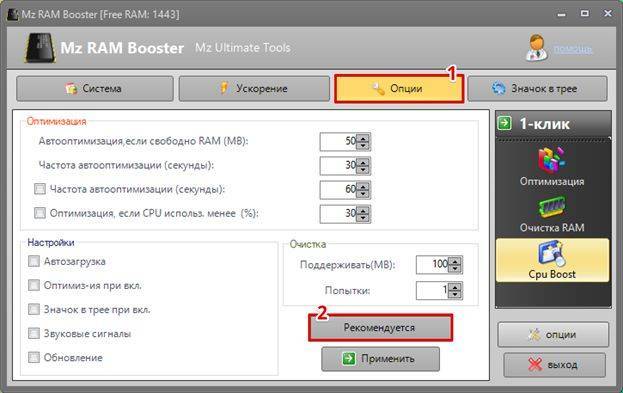Screen dimensions: 623x393
Task: Decrease Автооптимизация free RAM value
Action: tap(363, 145)
